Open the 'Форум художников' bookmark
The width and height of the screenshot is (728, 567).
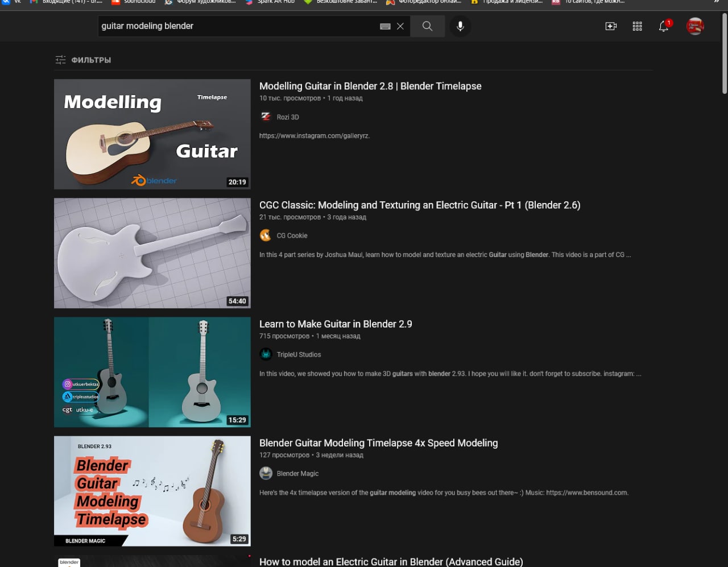point(200,2)
